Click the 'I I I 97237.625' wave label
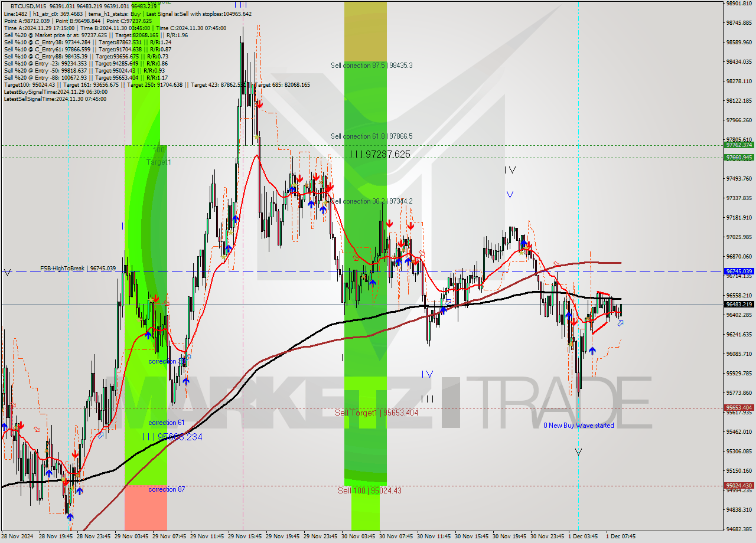Screen dimensions: 756x543 click(379, 154)
